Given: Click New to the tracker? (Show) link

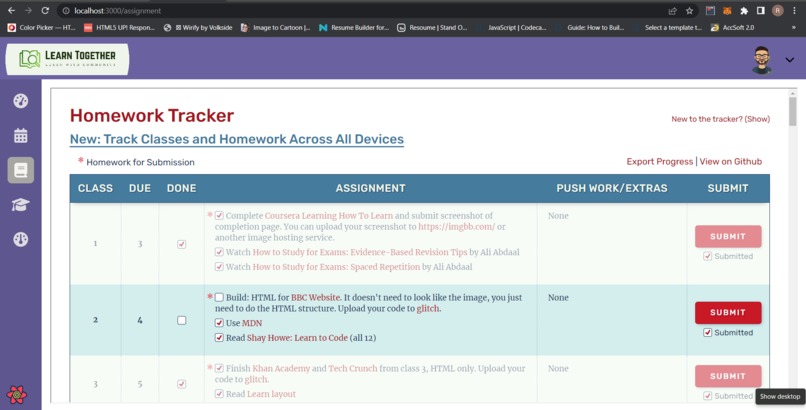Looking at the screenshot, I should point(721,119).
